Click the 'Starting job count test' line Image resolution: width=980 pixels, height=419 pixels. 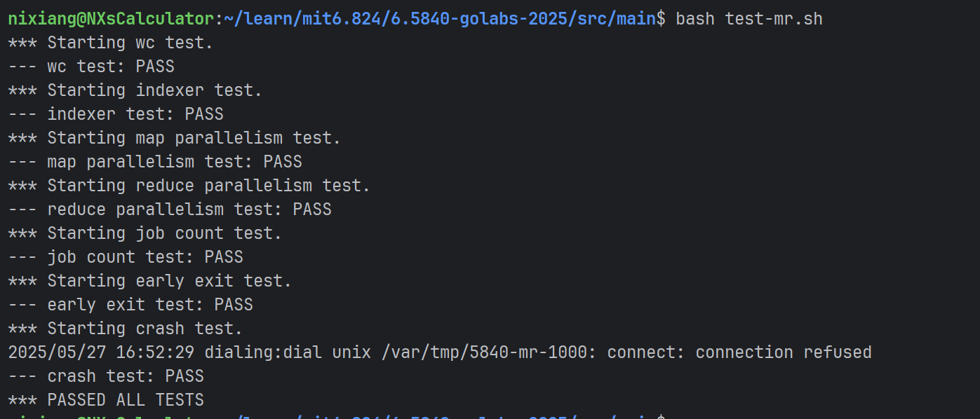pos(145,233)
